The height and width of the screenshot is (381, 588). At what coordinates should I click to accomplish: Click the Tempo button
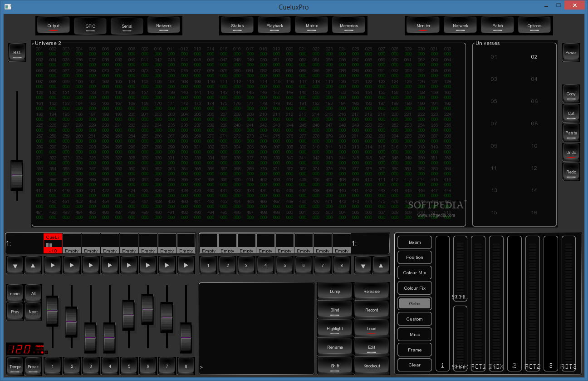tap(15, 366)
